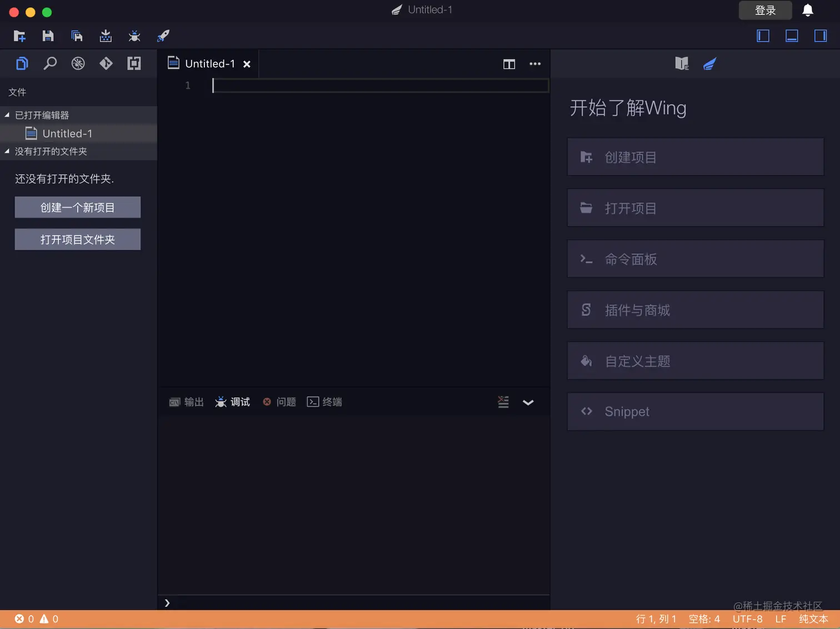Click the rocket launch icon
The image size is (840, 629).
click(x=163, y=36)
